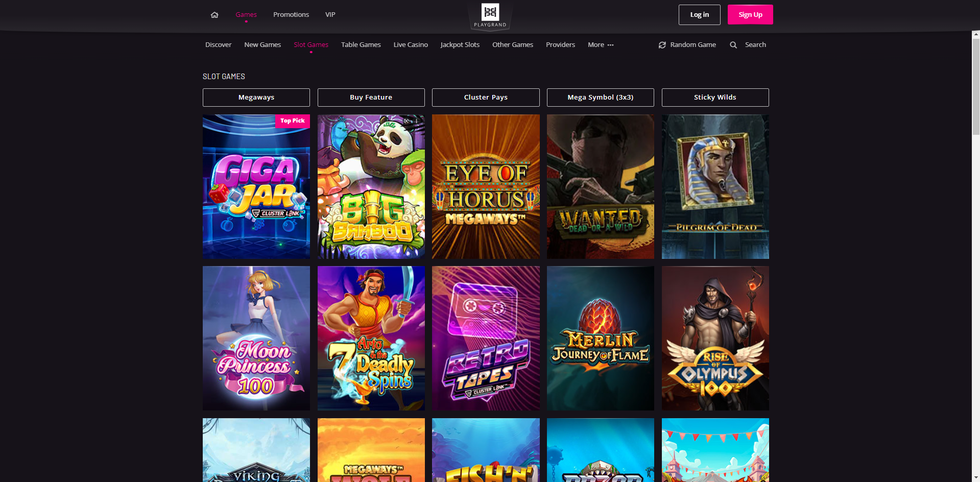Open Merlin Journey of Flame game
The height and width of the screenshot is (482, 980).
[601, 339]
